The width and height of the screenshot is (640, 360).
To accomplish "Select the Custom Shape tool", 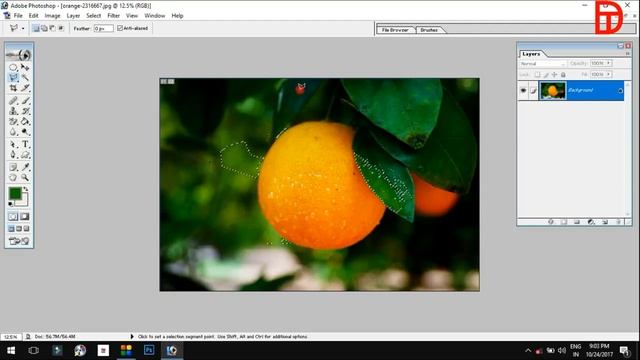I will 25,155.
